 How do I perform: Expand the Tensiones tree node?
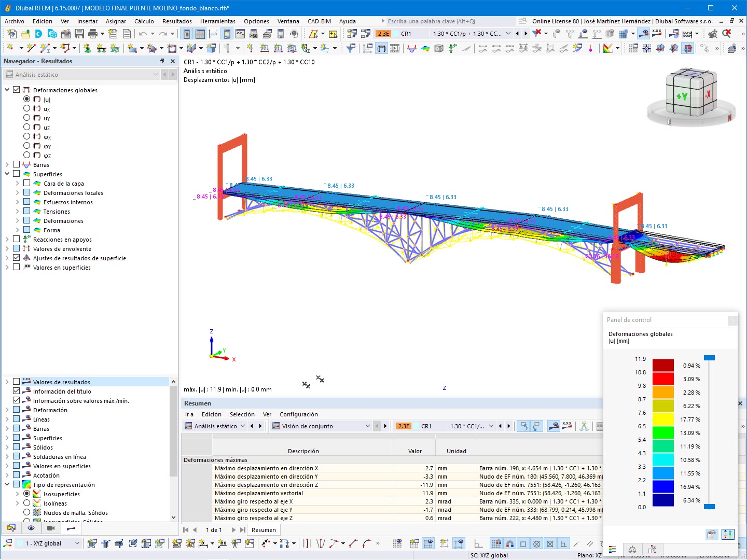pos(17,211)
